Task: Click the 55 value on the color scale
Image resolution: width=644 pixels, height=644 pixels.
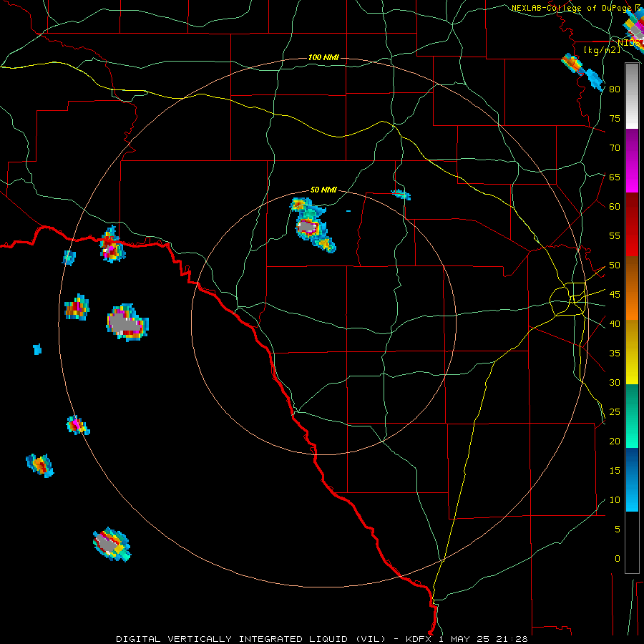Action: (x=615, y=235)
